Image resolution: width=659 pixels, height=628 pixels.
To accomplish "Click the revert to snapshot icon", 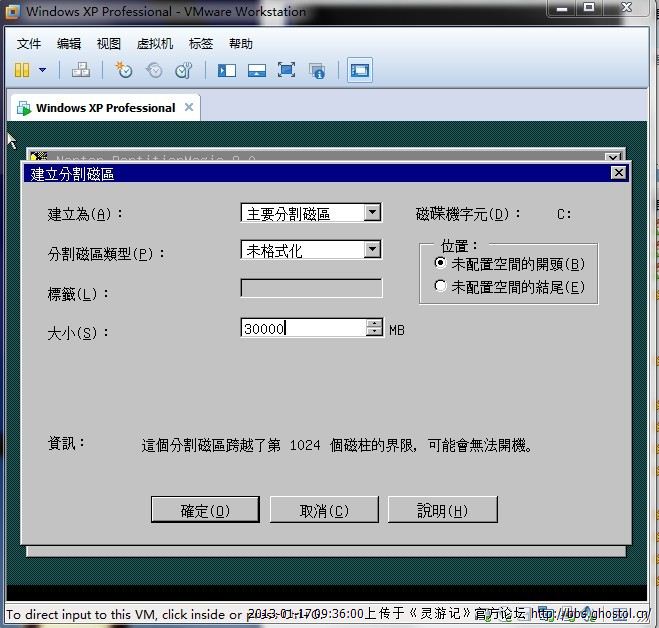I will pos(154,70).
